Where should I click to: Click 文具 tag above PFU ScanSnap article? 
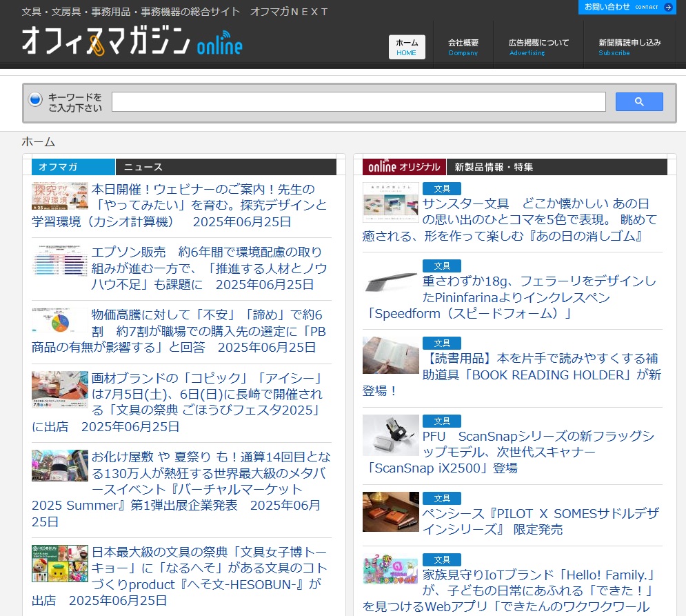441,421
